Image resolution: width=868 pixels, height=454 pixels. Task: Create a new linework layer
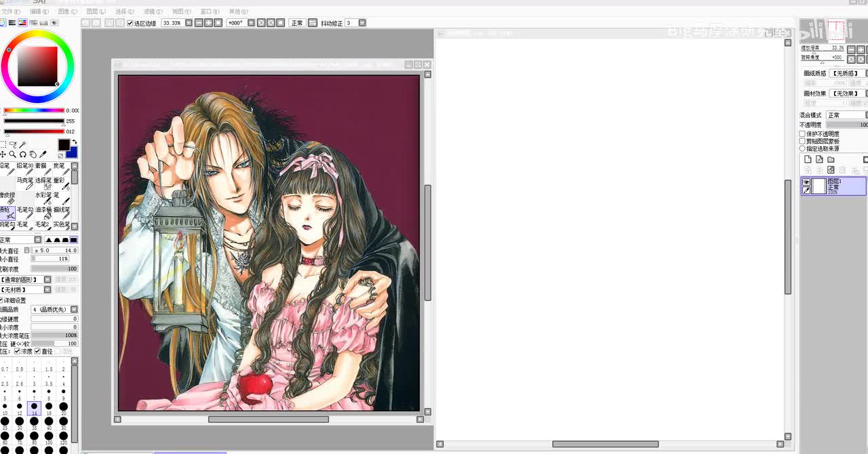tap(819, 159)
